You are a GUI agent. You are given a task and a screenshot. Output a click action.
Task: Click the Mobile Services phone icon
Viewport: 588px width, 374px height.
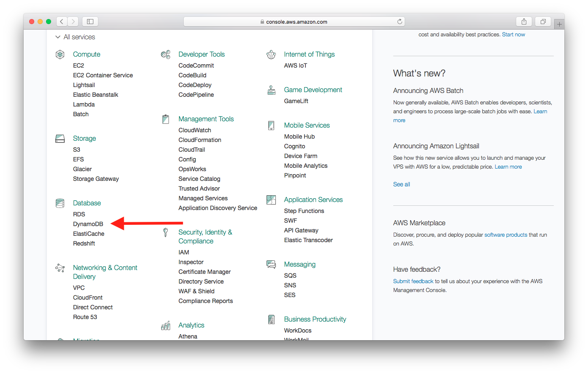271,126
